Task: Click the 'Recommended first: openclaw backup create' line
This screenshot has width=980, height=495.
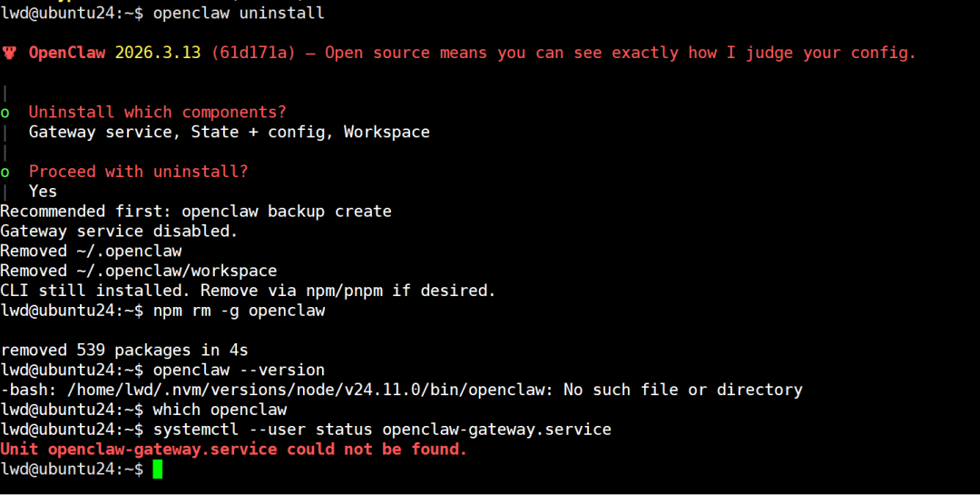Action: pos(195,212)
